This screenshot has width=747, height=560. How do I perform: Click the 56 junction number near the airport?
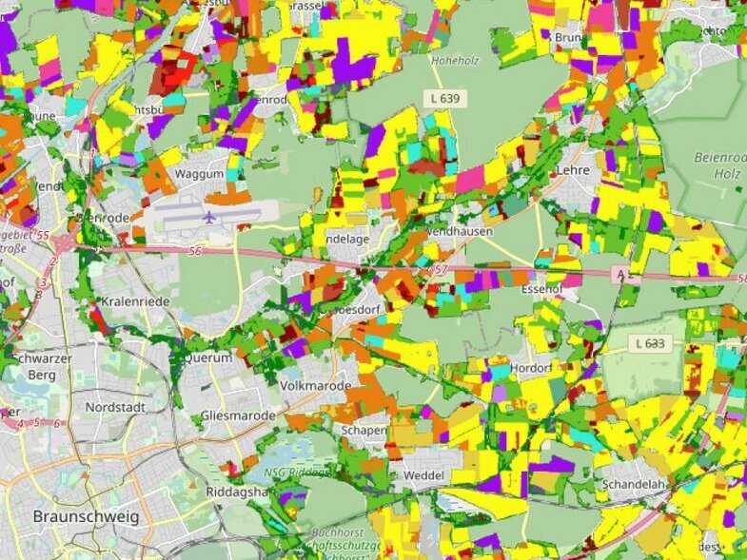coord(197,251)
